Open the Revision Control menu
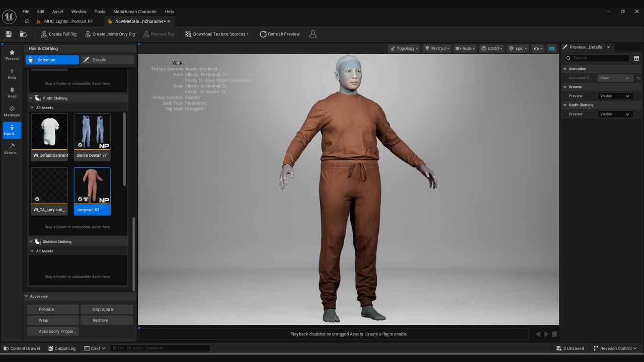This screenshot has width=644, height=362. (615, 348)
